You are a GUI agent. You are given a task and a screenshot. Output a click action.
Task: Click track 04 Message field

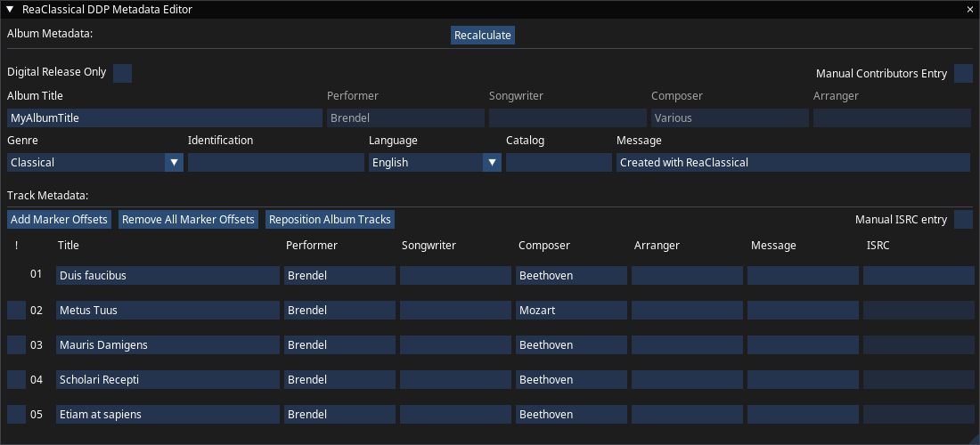point(803,379)
